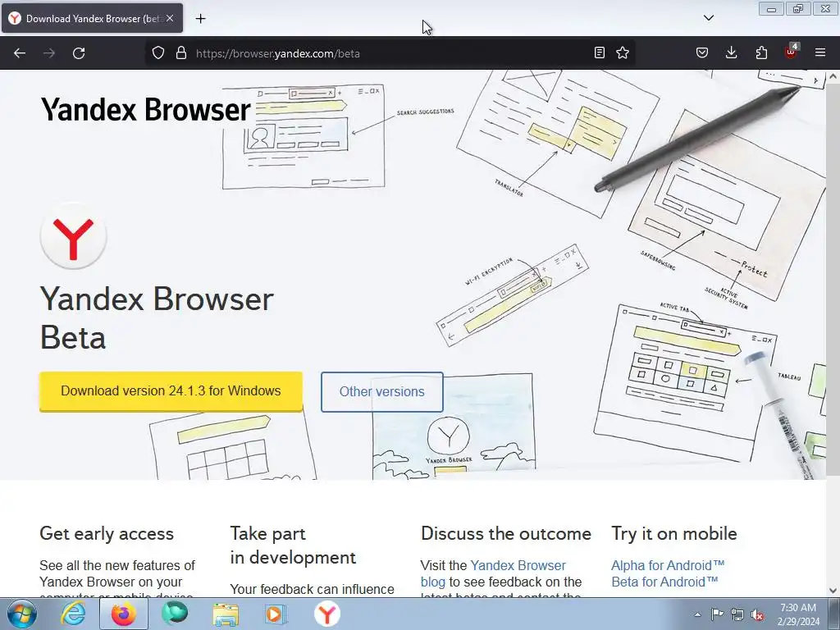Image resolution: width=840 pixels, height=630 pixels.
Task: Switch to Firefox in the taskbar
Action: 124,614
